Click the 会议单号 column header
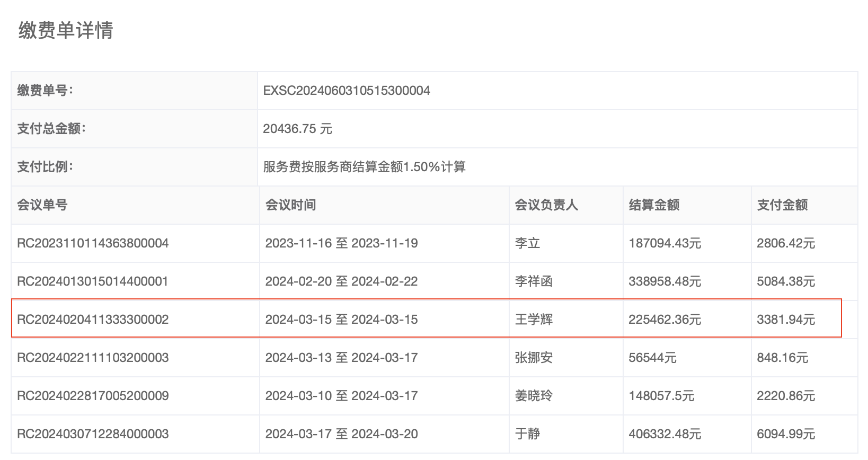 click(42, 205)
